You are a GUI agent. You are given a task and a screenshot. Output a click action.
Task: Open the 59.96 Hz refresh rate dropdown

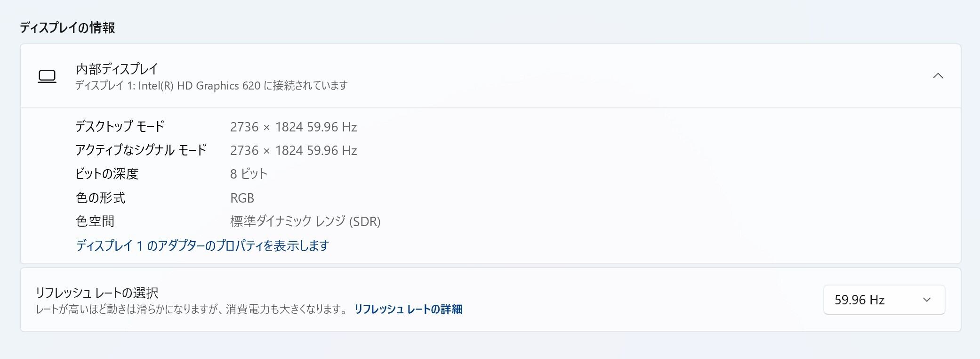[884, 300]
